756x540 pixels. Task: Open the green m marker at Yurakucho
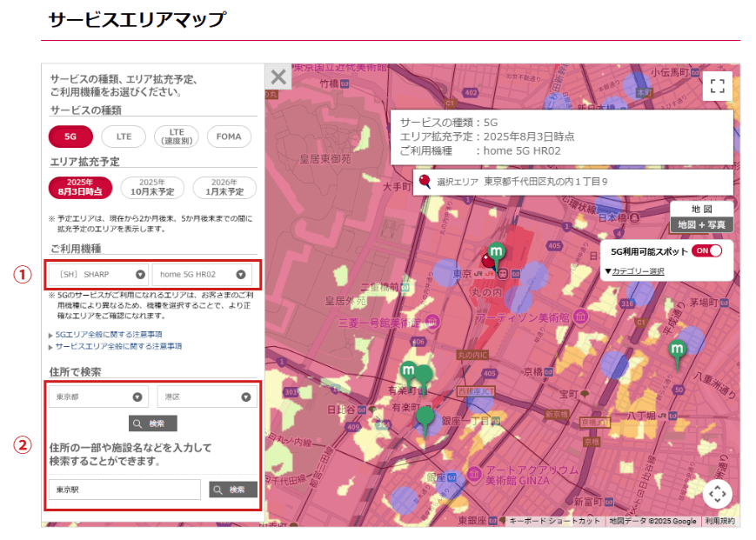(408, 371)
